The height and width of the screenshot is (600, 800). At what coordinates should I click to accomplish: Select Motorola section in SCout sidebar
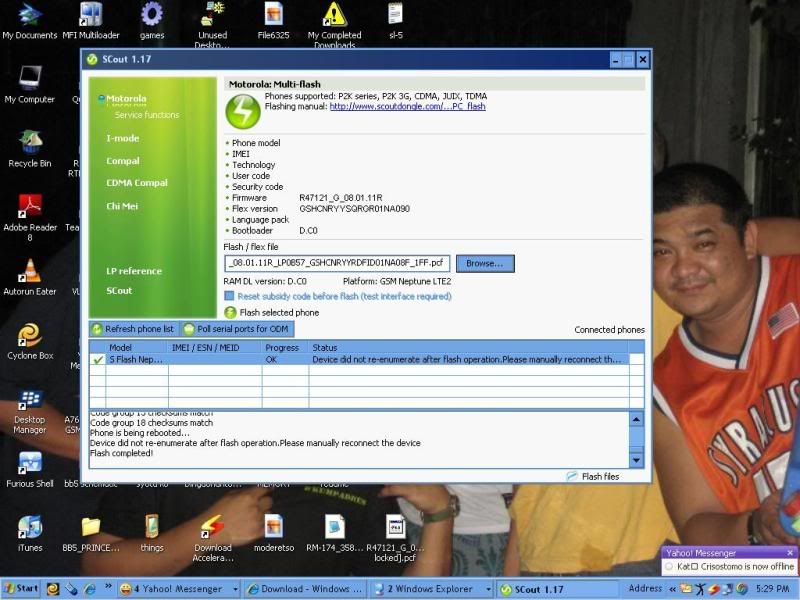point(126,98)
